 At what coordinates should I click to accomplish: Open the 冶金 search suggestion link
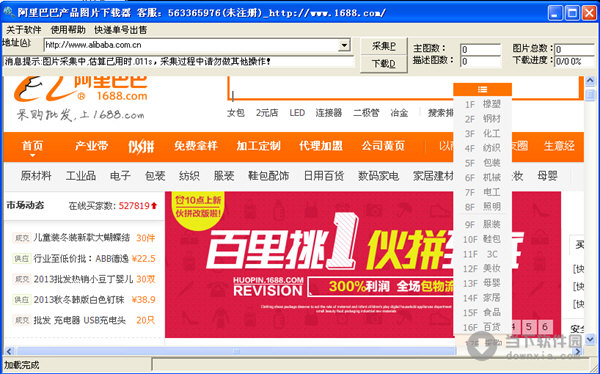pyautogui.click(x=399, y=113)
